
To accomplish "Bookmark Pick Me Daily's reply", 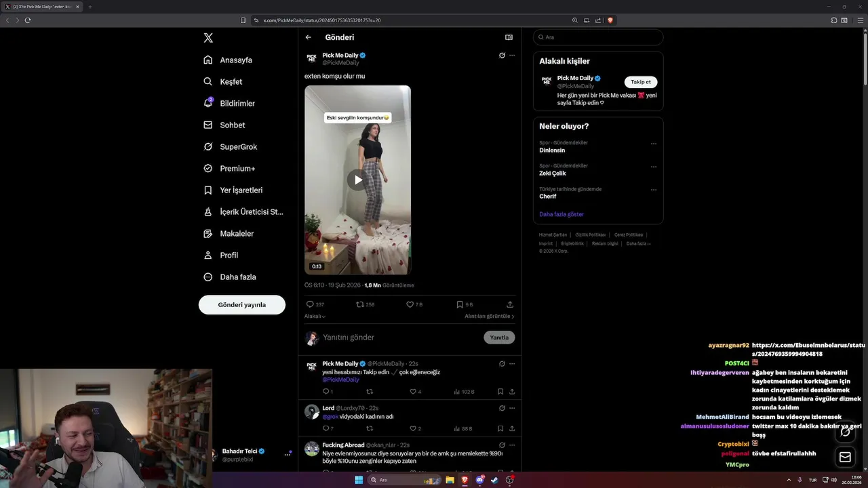I will click(500, 392).
